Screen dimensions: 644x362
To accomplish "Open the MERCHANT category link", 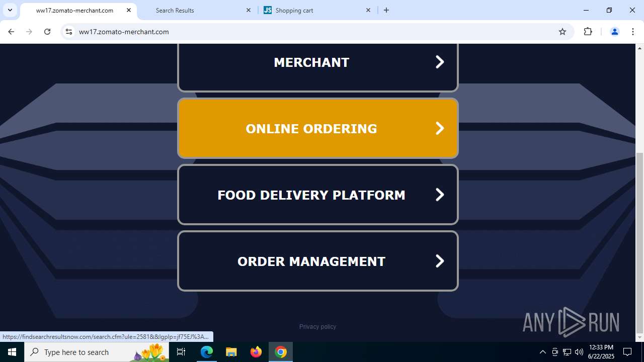I will (x=317, y=67).
